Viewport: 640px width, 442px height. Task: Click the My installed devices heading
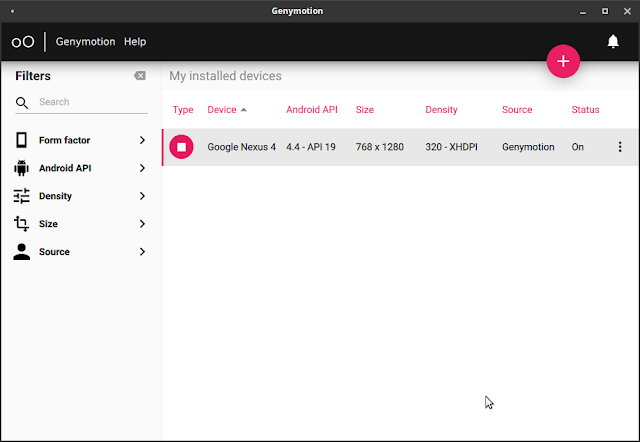click(x=225, y=76)
